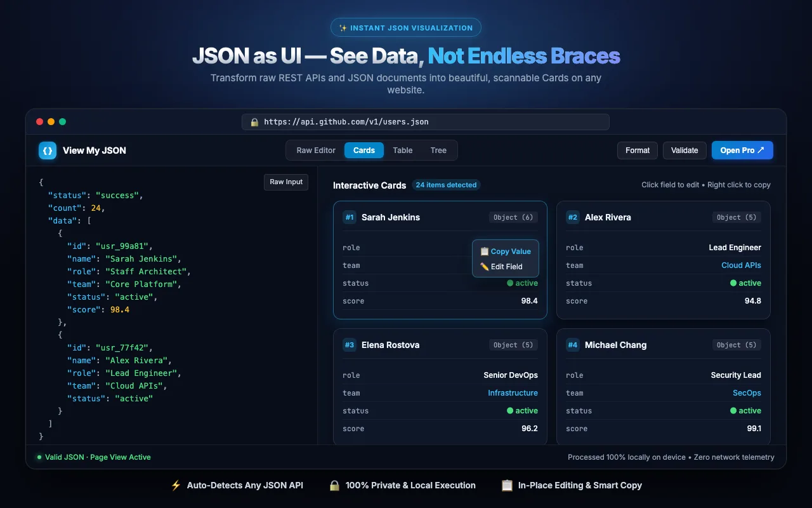Click the #1 badge on Sarah Jenkins card
Image resolution: width=812 pixels, height=508 pixels.
click(350, 217)
